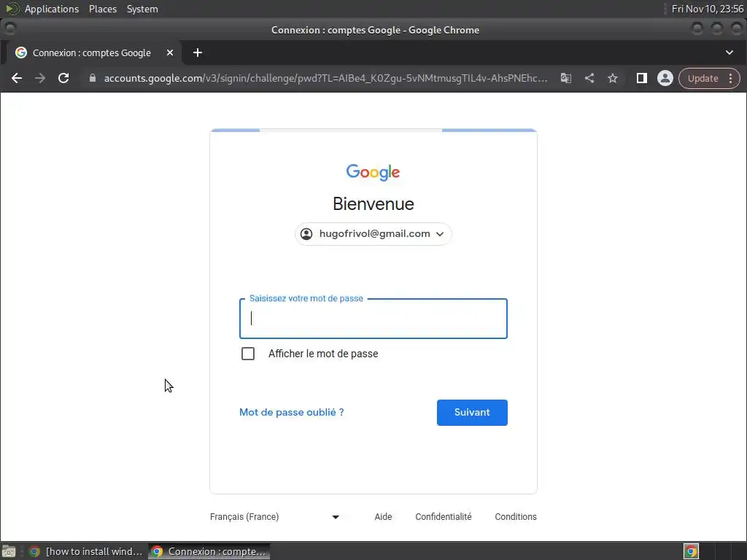Screen dimensions: 747x560
Task: Click the Chrome tray icon at bottom right
Action: click(x=691, y=551)
